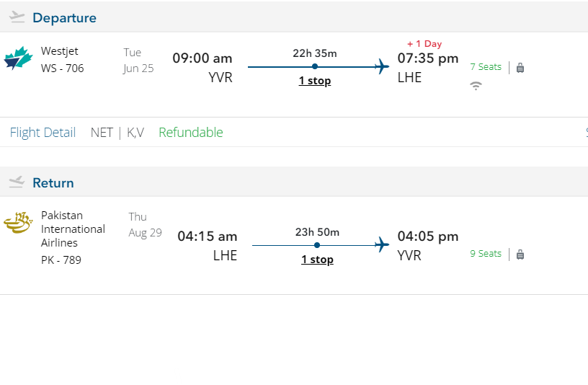The image size is (588, 385).
Task: Expand Flight Detail for the Westjet flight
Action: [x=43, y=132]
